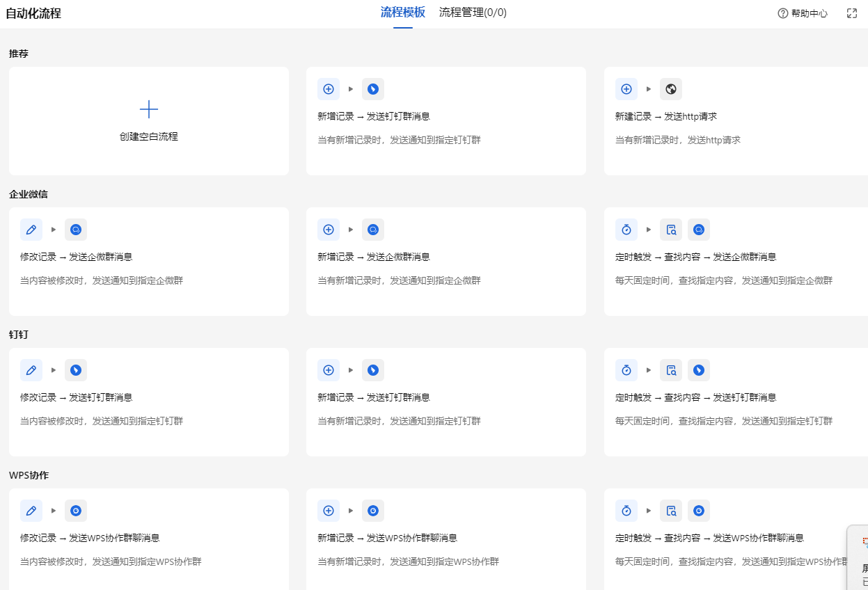Viewport: 868px width, 590px height.
Task: Click the 自动化流程 page title
Action: pos(33,13)
